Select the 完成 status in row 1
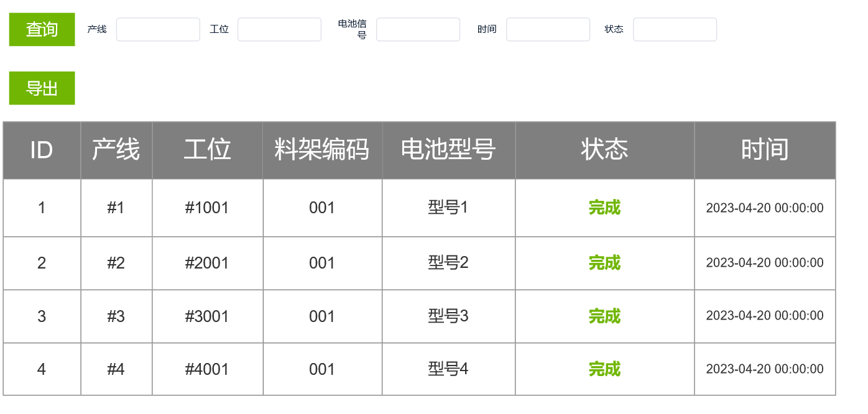 click(604, 208)
